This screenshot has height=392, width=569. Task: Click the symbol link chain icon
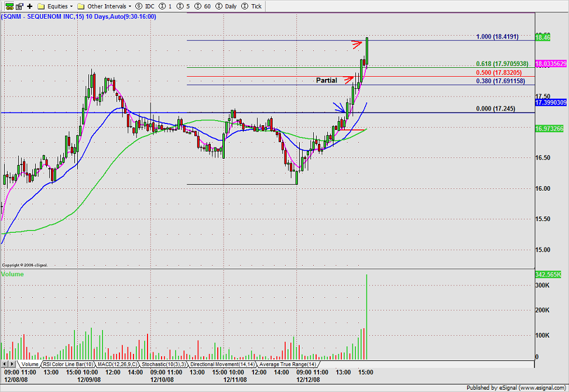(x=9, y=6)
